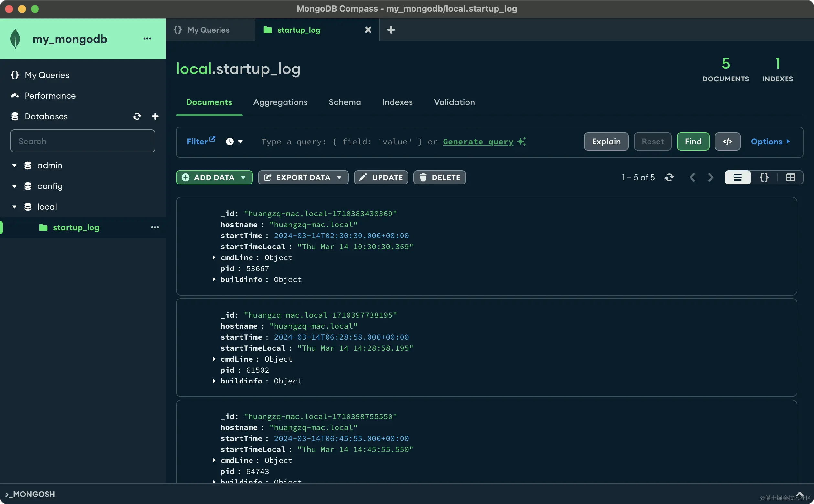Image resolution: width=814 pixels, height=504 pixels.
Task: Click the database Search input field
Action: (x=82, y=141)
